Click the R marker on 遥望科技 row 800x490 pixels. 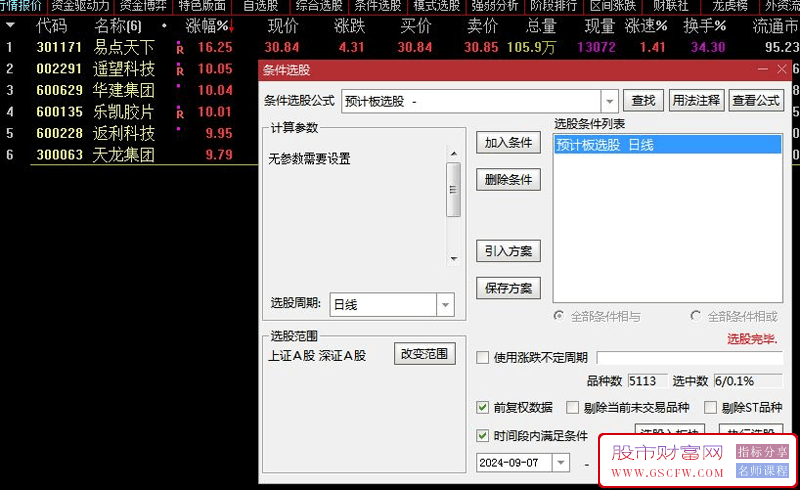pyautogui.click(x=180, y=70)
